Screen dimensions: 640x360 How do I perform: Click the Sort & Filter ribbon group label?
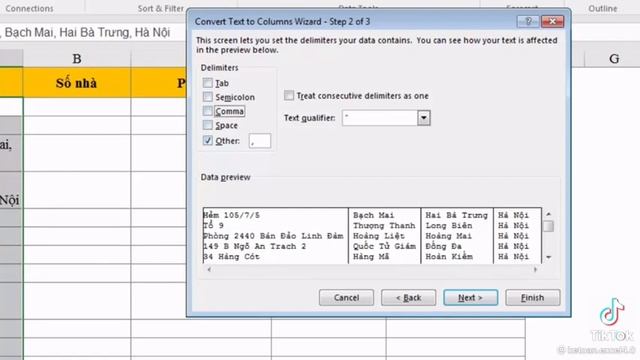coord(160,8)
